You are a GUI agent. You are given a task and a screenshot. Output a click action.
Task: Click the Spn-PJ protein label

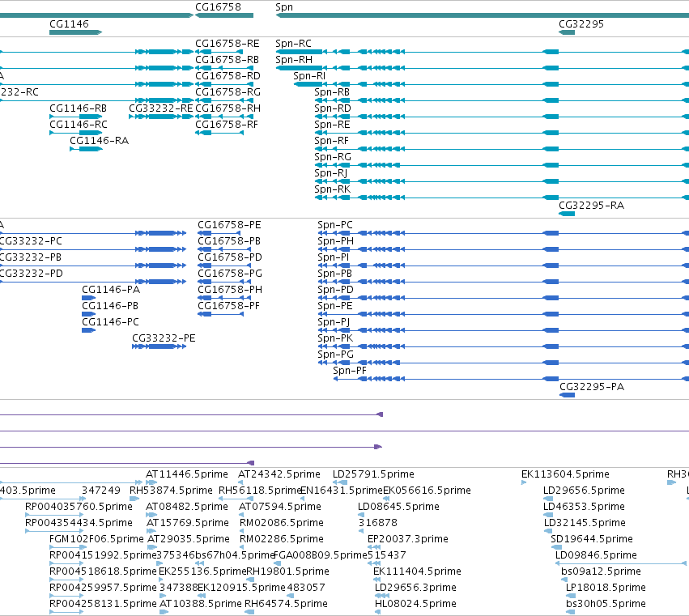pyautogui.click(x=334, y=322)
